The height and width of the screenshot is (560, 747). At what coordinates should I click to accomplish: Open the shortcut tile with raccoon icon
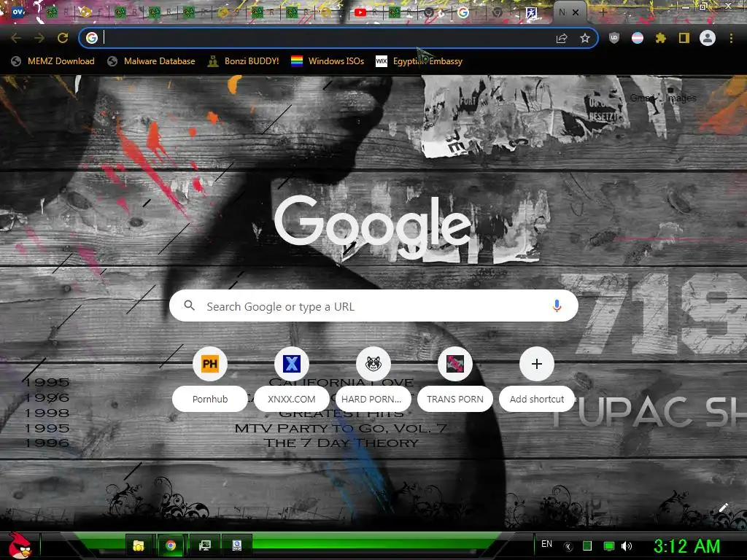(x=373, y=379)
